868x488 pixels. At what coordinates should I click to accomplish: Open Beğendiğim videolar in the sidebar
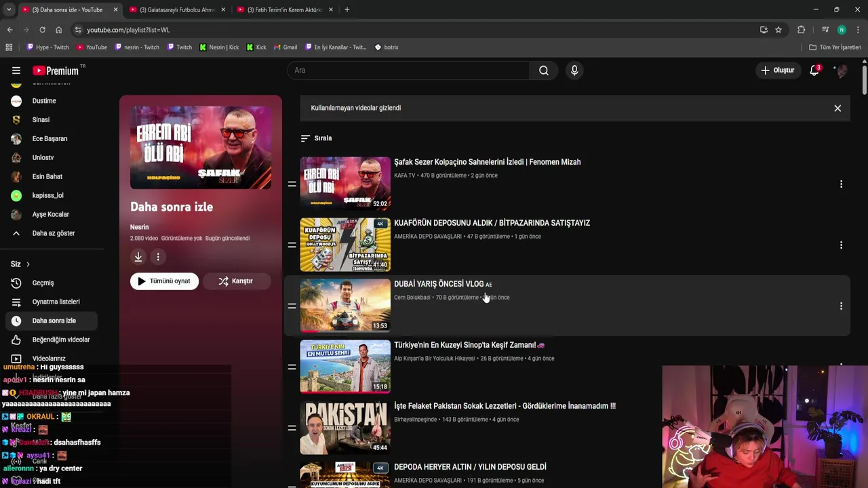click(51, 340)
